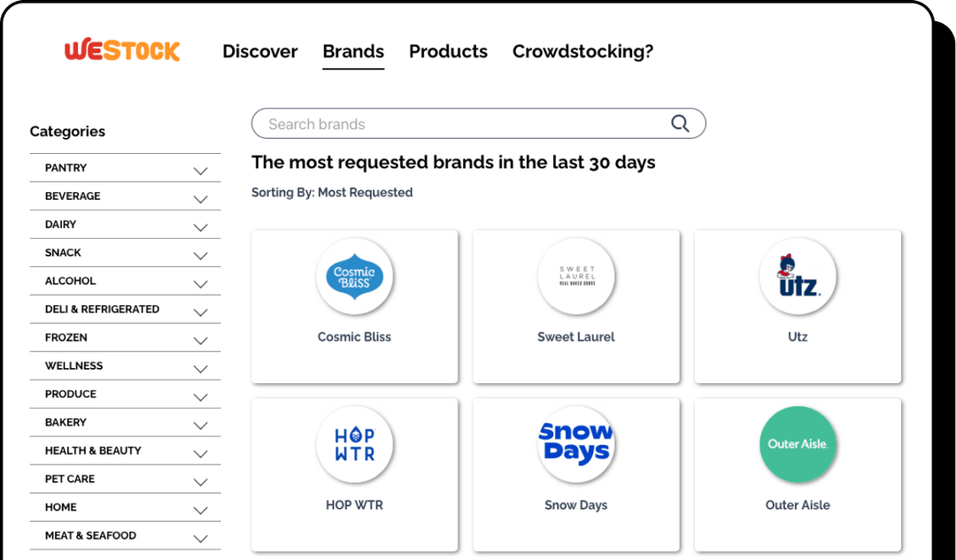The height and width of the screenshot is (560, 956).
Task: Click the WeStock logo
Action: click(x=122, y=50)
